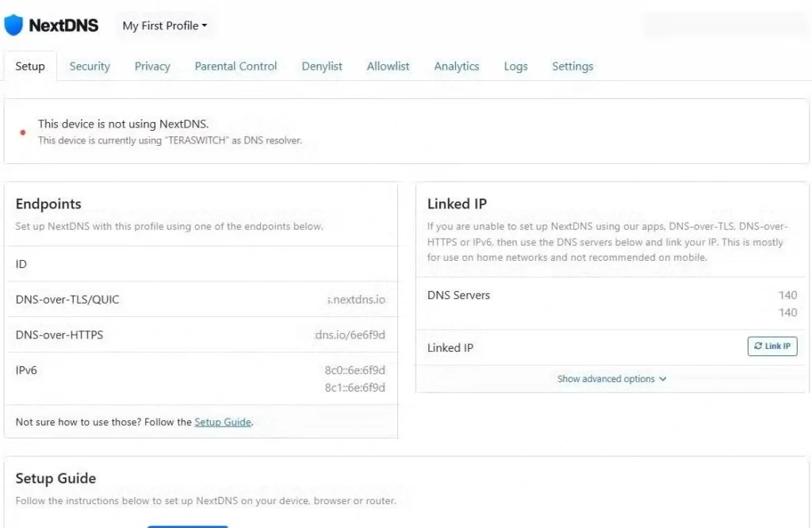
Task: View the Analytics tab
Action: tap(456, 67)
